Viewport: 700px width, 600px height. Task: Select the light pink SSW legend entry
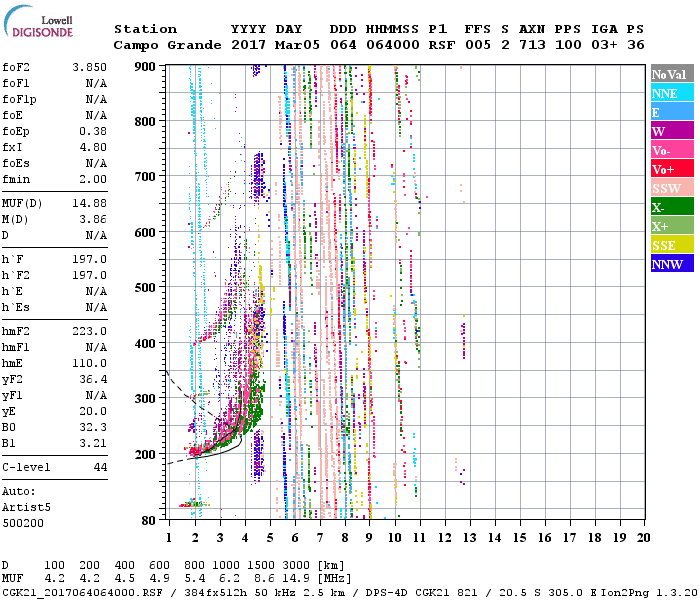pos(672,188)
